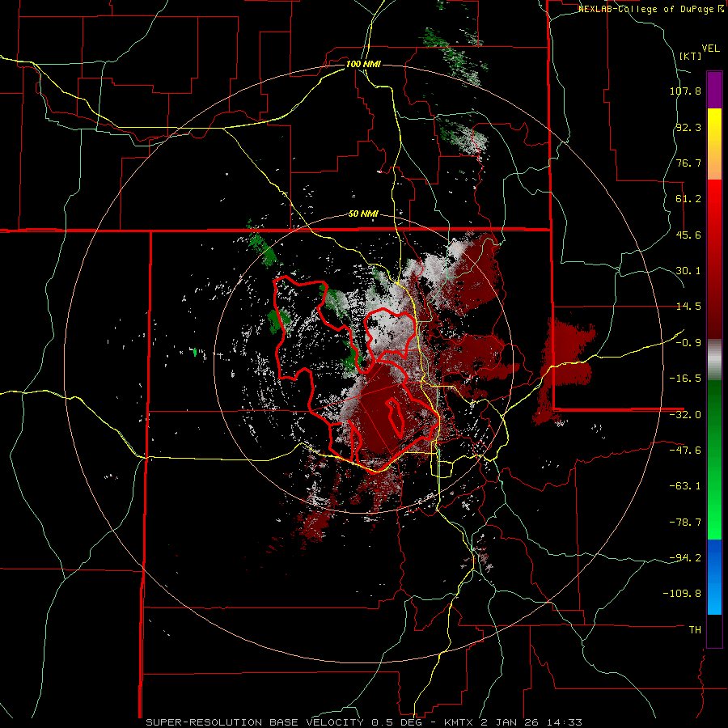The width and height of the screenshot is (728, 728).
Task: Click the -0.9 velocity scale value
Action: pyautogui.click(x=688, y=343)
